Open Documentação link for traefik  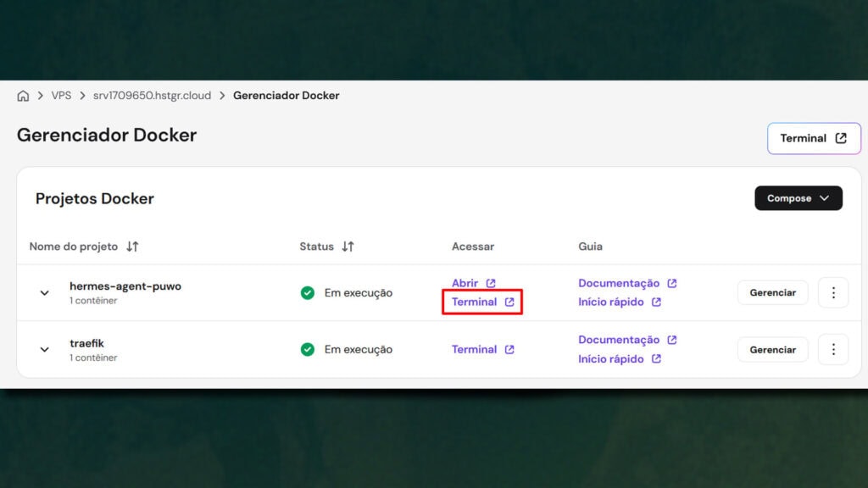(x=627, y=340)
